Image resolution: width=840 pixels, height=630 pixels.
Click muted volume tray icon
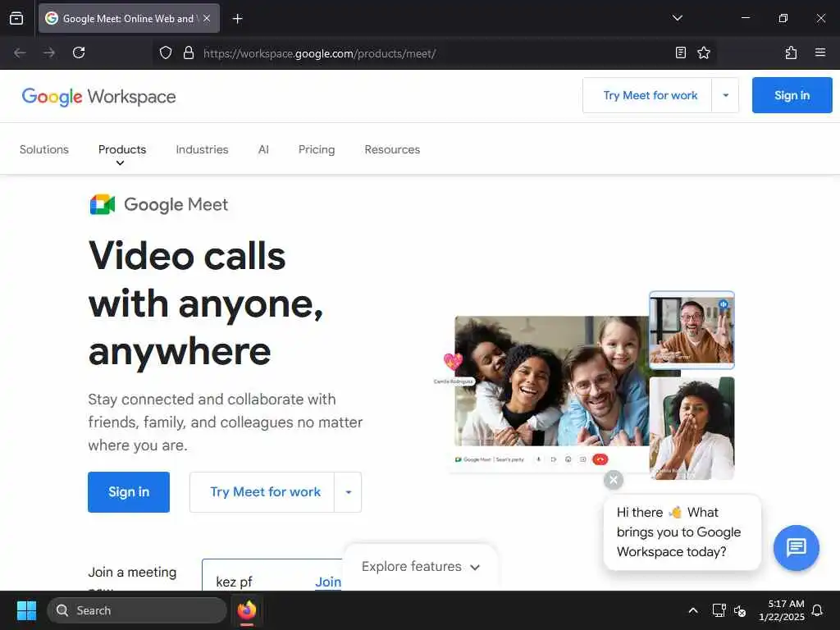(740, 610)
